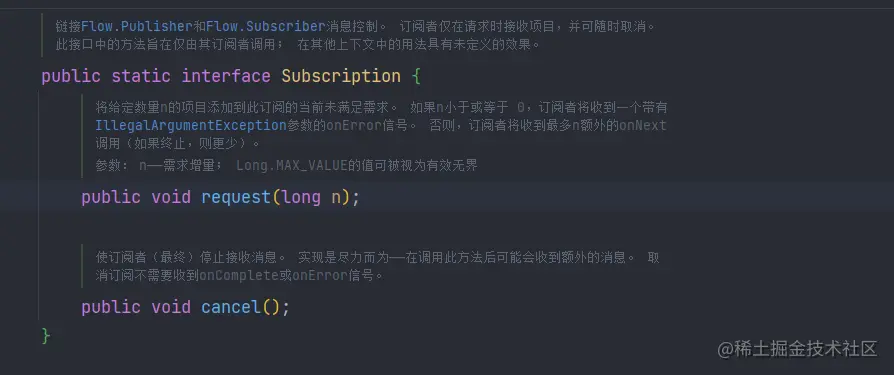Viewport: 894px width, 375px height.
Task: Click the 'void' keyword before cancel
Action: click(171, 308)
